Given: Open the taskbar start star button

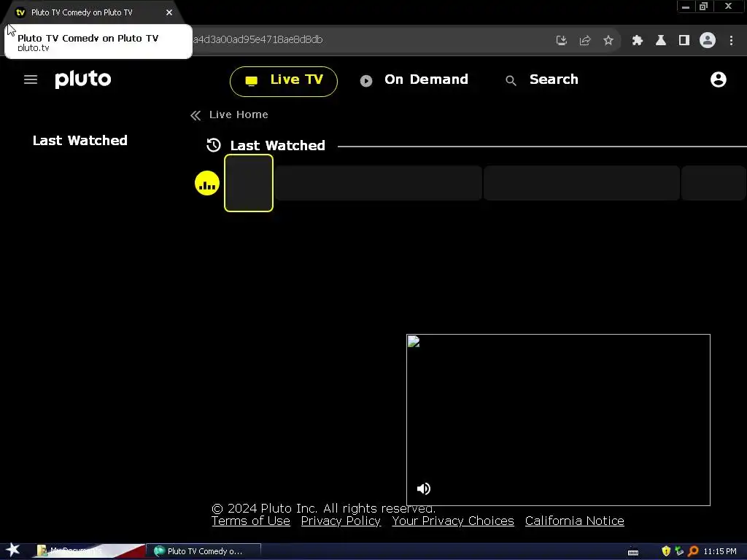Looking at the screenshot, I should tap(13, 551).
